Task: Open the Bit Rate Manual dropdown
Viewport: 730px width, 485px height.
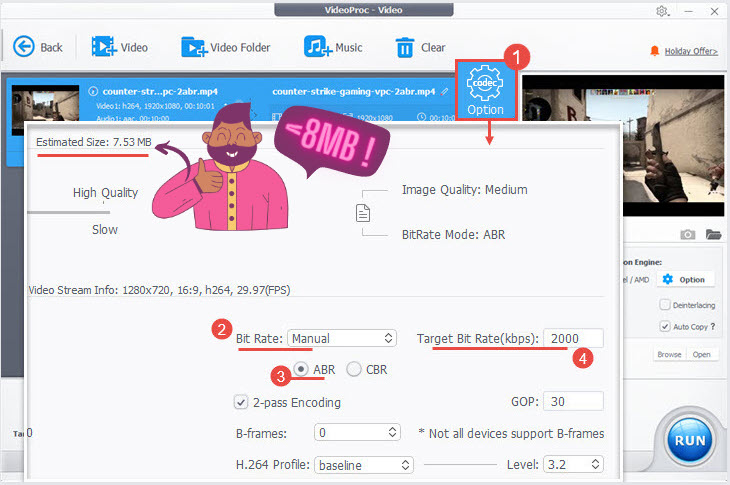Action: point(342,338)
